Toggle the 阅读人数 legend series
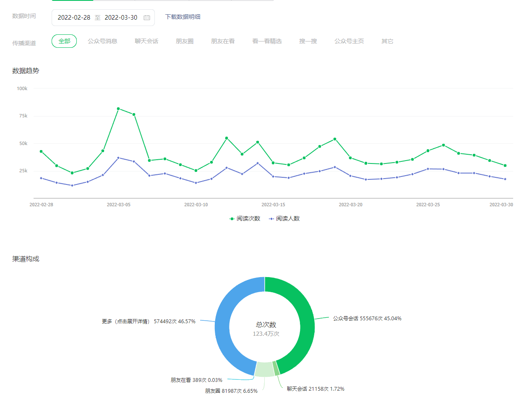Screen dimensions: 532x402 tap(284, 218)
